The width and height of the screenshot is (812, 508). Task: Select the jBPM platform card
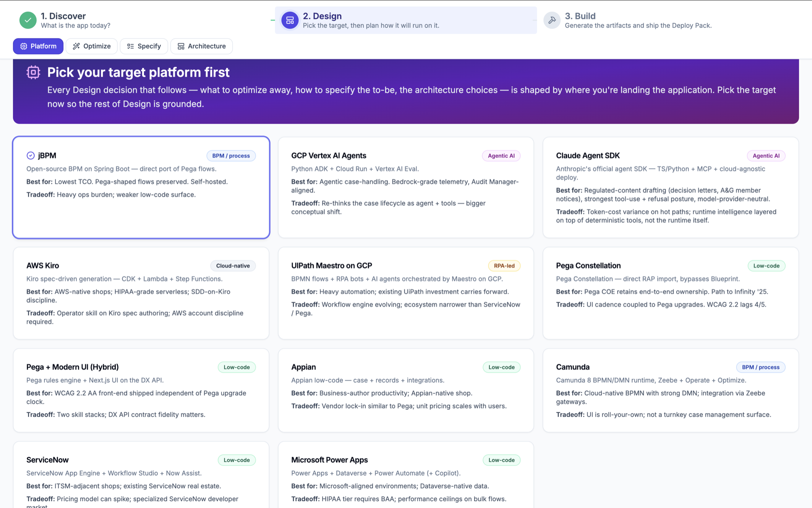[x=141, y=187]
